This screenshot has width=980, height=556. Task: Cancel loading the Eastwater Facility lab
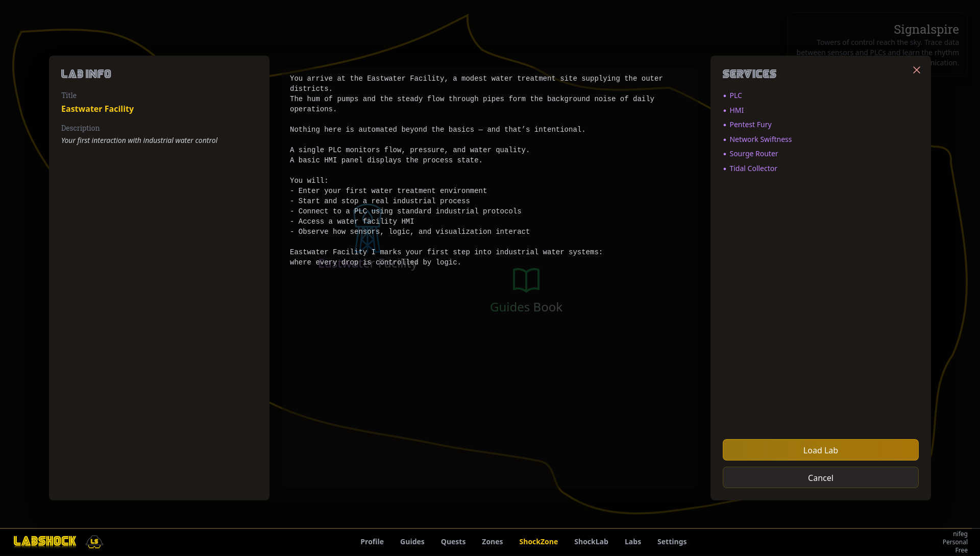pyautogui.click(x=820, y=477)
